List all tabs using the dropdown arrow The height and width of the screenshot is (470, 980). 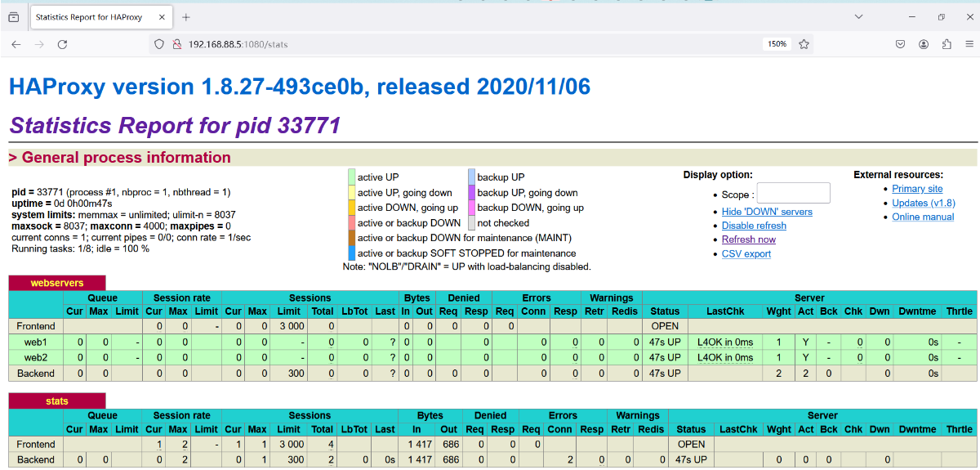(858, 16)
